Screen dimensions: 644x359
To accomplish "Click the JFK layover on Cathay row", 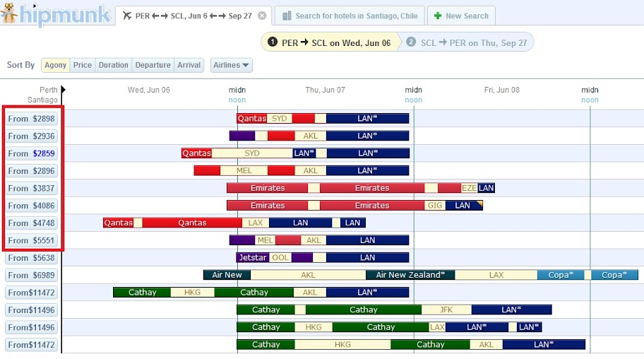I will click(x=446, y=310).
